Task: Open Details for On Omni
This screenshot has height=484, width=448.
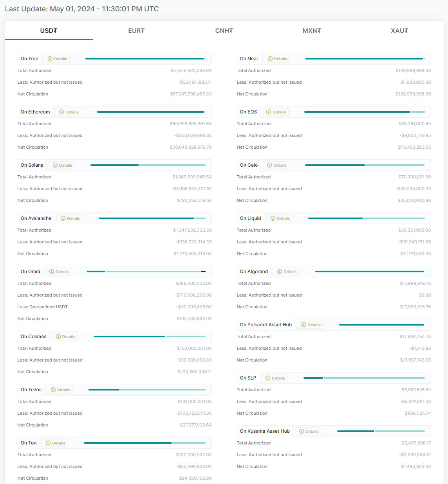Action: (x=58, y=272)
